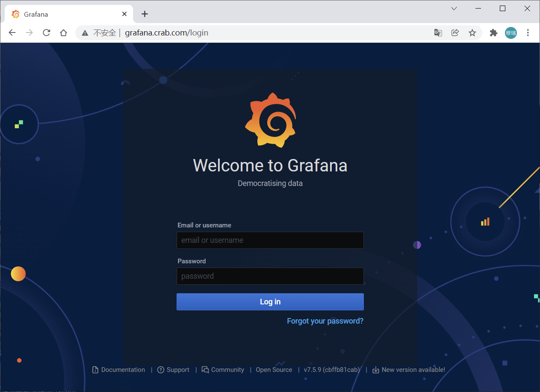540x392 pixels.
Task: Click the Grafana logo above the welcome text
Action: [270, 120]
